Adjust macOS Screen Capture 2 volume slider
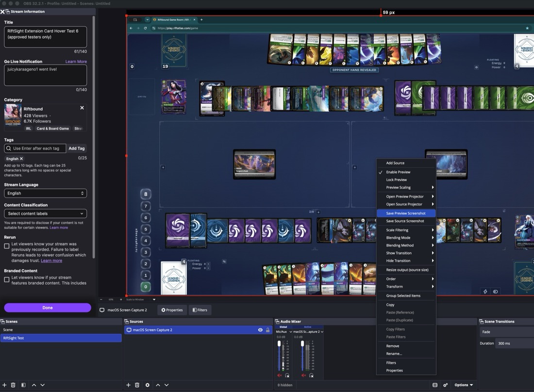Screen dimensions: 534x392 [302, 356]
